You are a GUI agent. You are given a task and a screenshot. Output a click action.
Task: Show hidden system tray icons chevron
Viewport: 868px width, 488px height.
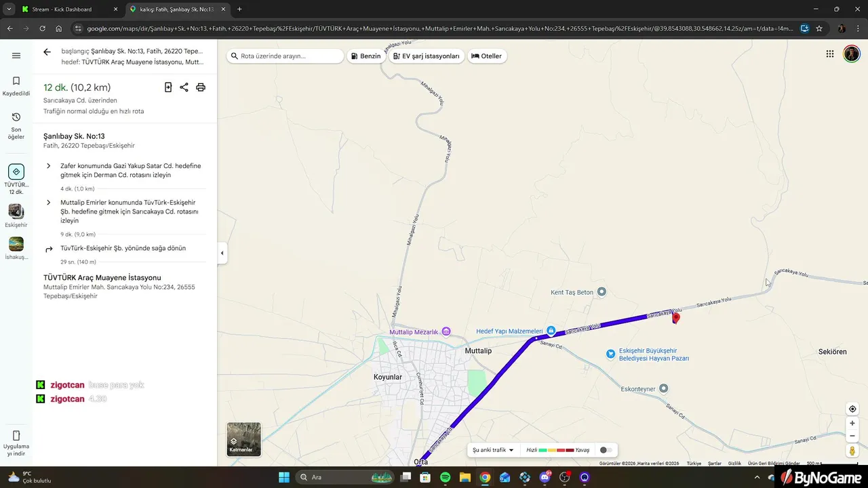click(x=757, y=477)
